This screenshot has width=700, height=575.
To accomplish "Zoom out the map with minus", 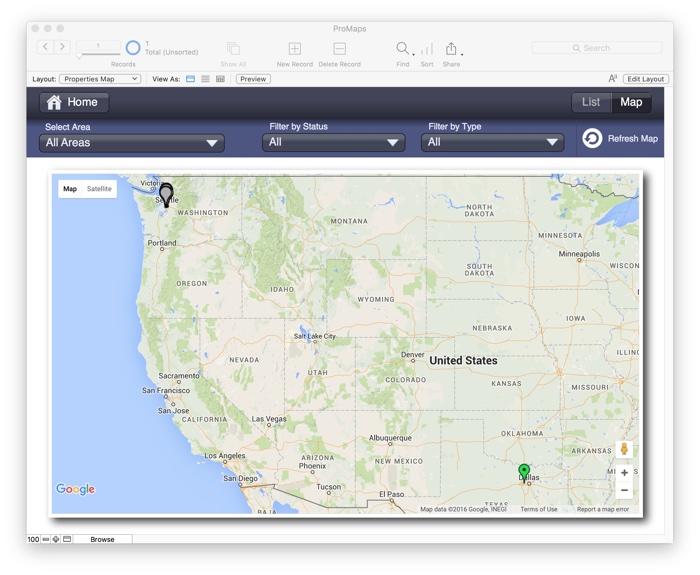I will 624,490.
